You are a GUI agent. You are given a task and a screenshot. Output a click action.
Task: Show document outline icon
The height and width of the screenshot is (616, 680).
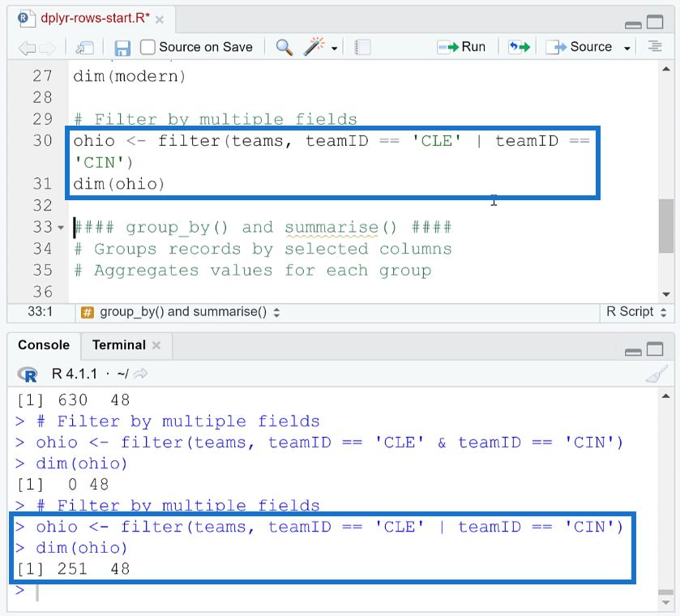tap(655, 46)
